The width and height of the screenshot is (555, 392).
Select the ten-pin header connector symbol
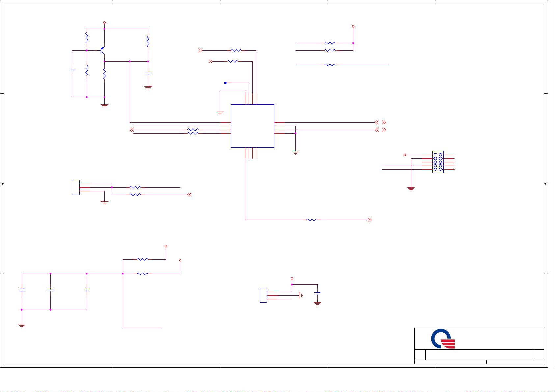point(438,162)
